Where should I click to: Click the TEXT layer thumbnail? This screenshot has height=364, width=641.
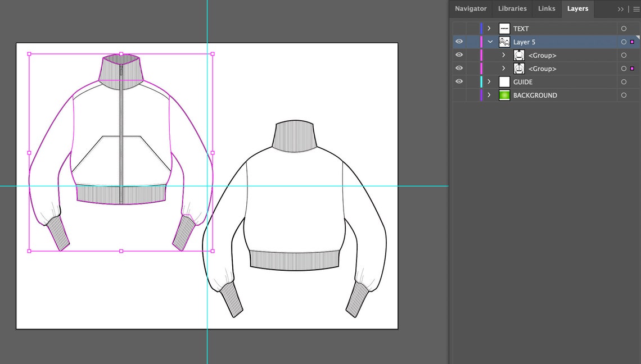504,28
